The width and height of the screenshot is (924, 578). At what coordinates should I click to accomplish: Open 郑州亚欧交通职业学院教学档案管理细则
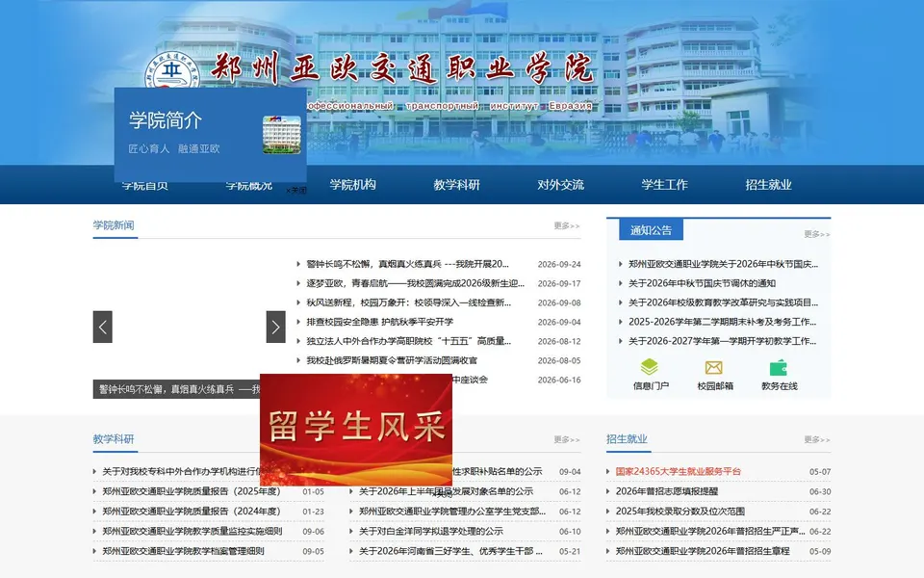183,551
